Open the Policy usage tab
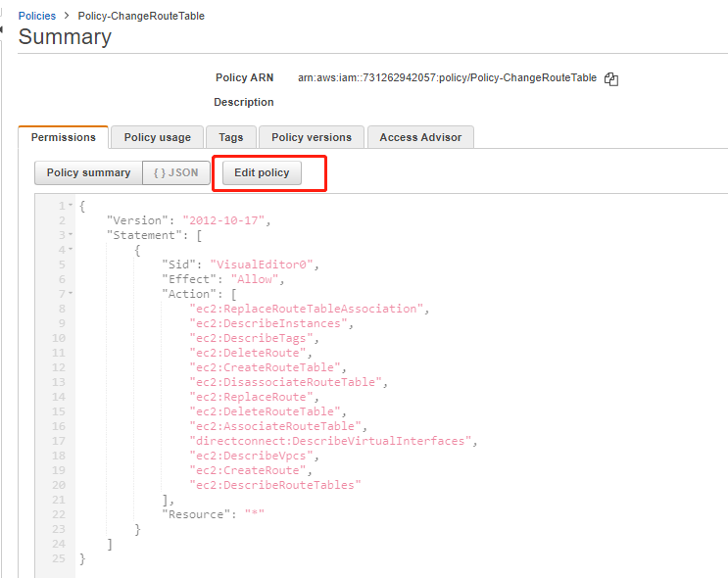This screenshot has width=728, height=578. tap(157, 137)
